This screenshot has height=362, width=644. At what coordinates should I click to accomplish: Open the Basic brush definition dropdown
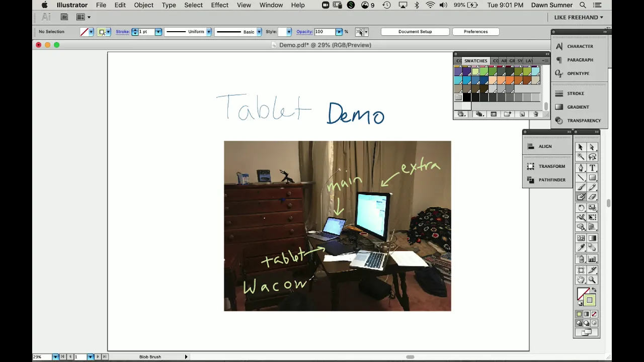click(259, 32)
